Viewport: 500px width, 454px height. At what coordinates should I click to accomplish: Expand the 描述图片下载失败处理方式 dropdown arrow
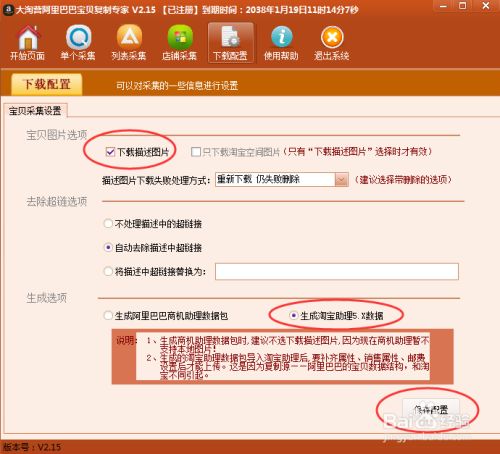[341, 180]
